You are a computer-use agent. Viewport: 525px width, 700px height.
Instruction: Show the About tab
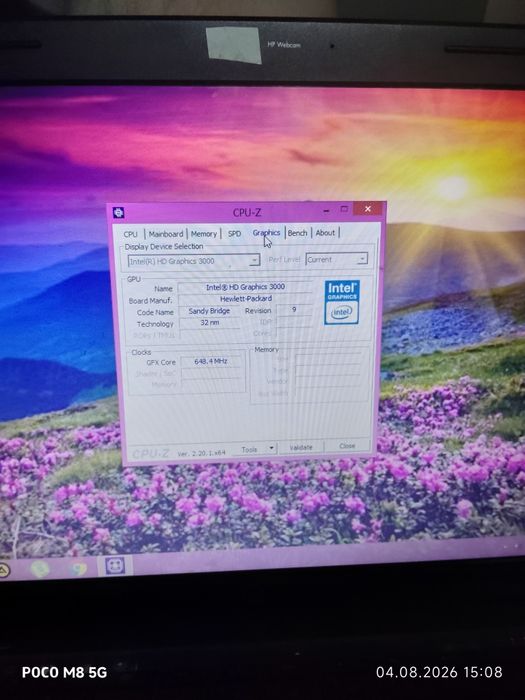click(x=325, y=233)
